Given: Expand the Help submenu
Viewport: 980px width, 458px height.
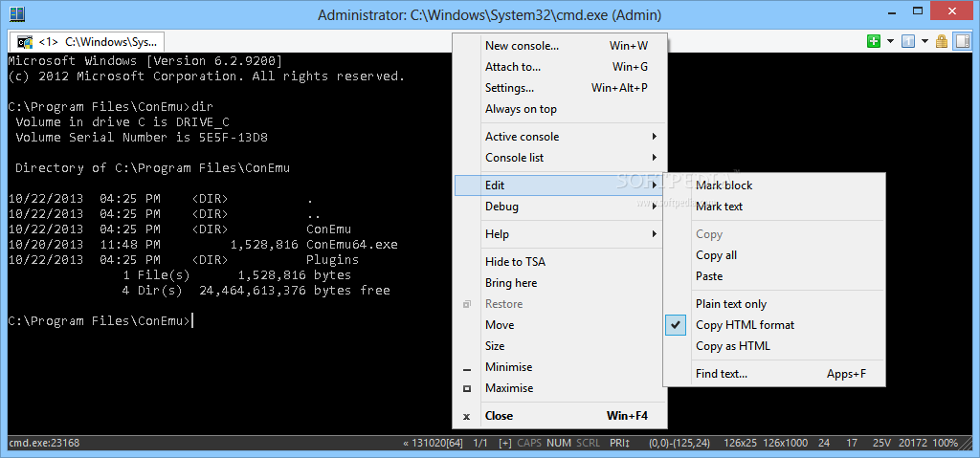Looking at the screenshot, I should [559, 234].
